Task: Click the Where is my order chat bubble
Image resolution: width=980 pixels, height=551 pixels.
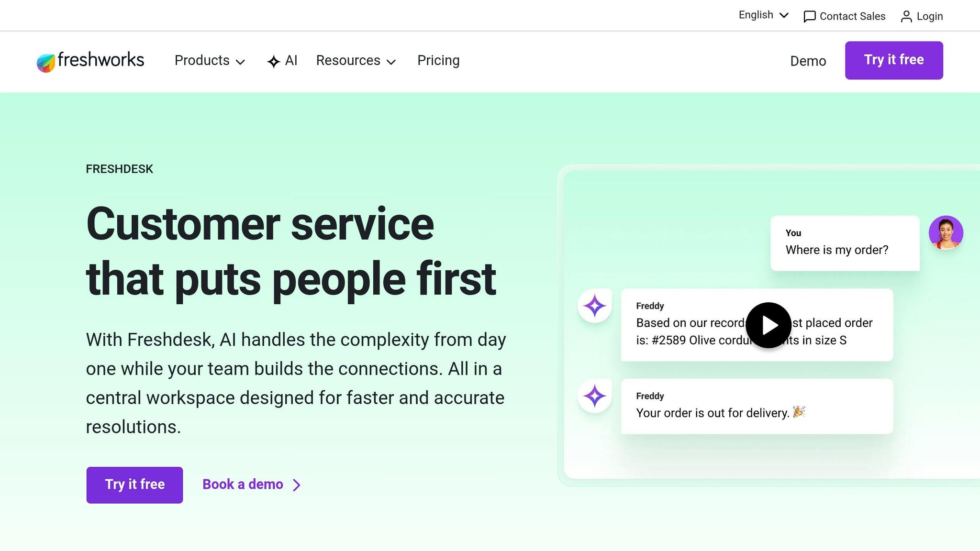Action: (x=845, y=243)
